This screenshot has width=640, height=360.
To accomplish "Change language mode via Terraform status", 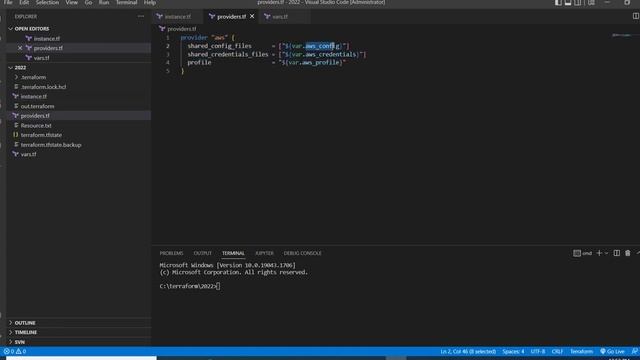I will pos(581,351).
